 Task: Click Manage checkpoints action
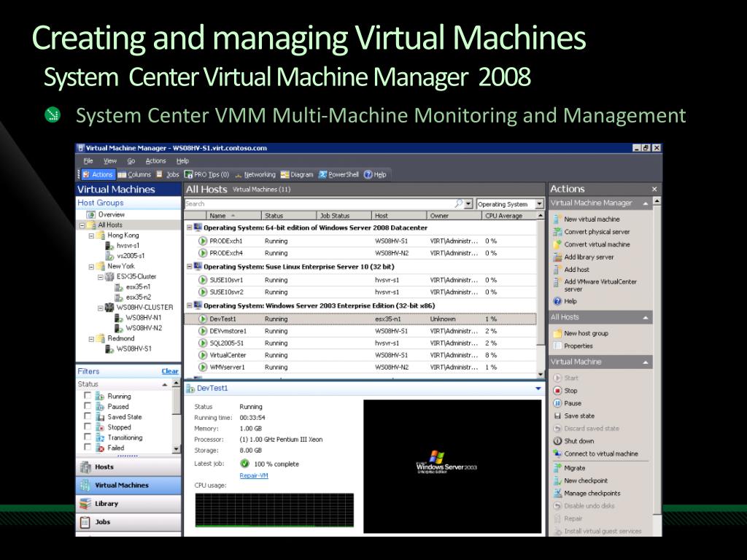coord(587,494)
